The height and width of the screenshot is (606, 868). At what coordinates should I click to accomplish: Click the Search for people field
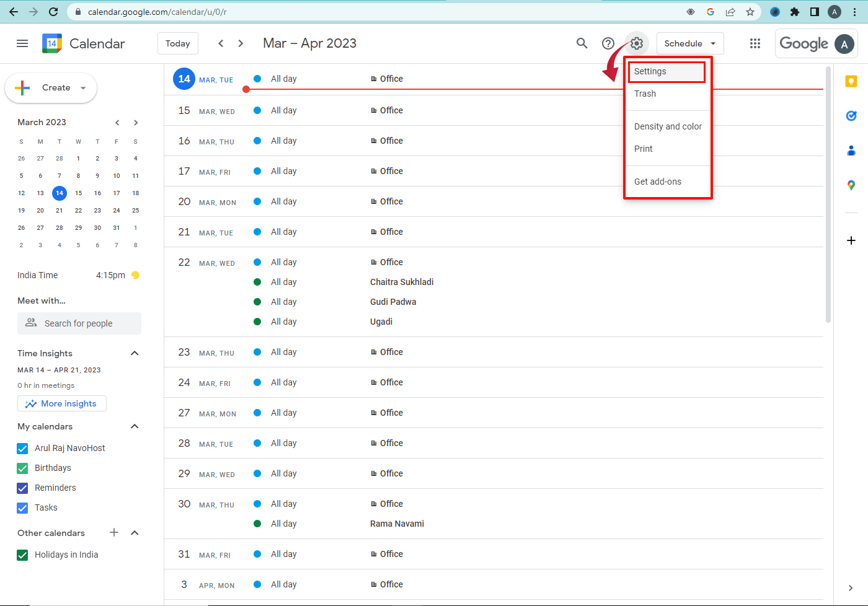(x=79, y=323)
